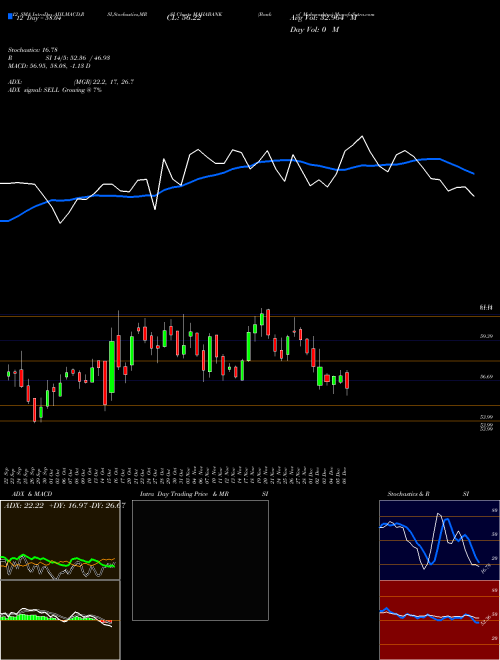Click 'Intra Day Trading Price & MR' panel title
Viewport: 500px width, 660px height.
click(x=184, y=494)
